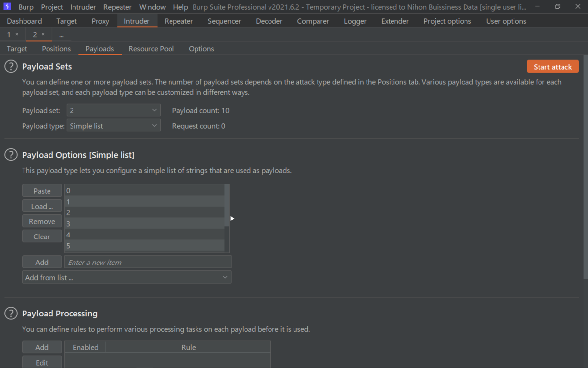Screen dimensions: 588x368
Task: Open the Window menu
Action: 152,7
